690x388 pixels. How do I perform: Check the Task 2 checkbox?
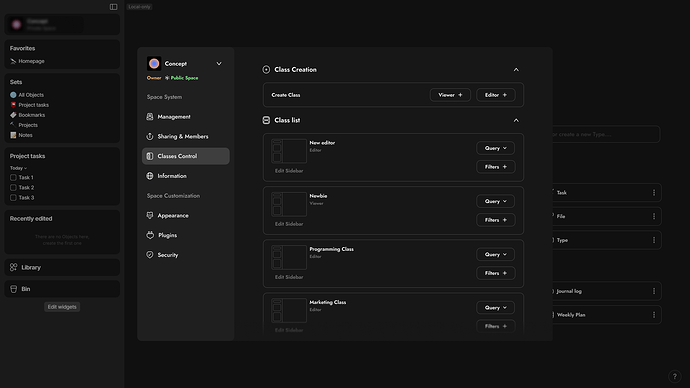click(x=13, y=188)
